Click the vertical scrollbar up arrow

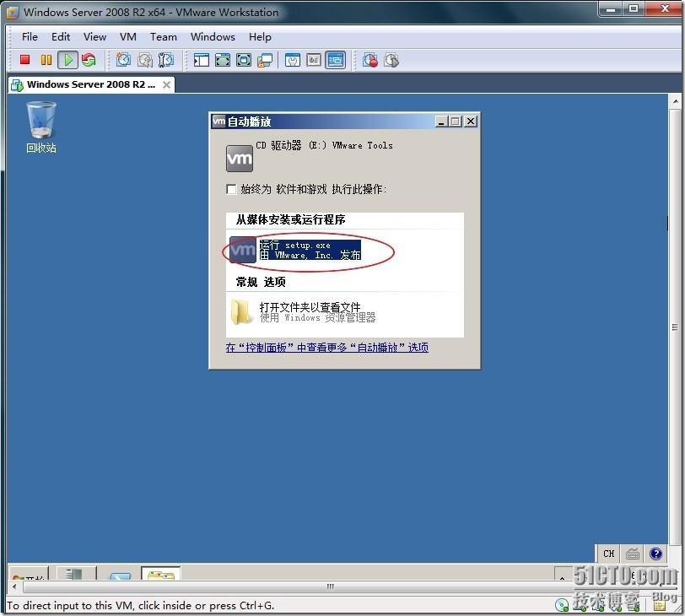675,101
